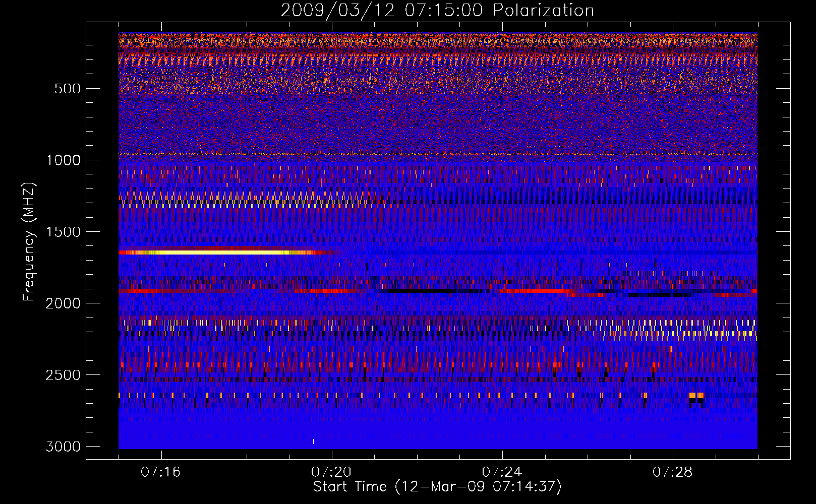This screenshot has height=504, width=816.
Task: Click the 'Frequency (MHZ)' axis label
Action: pos(29,242)
